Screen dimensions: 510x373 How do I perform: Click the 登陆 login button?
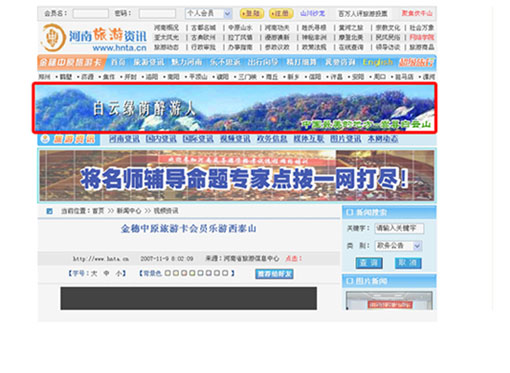pyautogui.click(x=252, y=13)
